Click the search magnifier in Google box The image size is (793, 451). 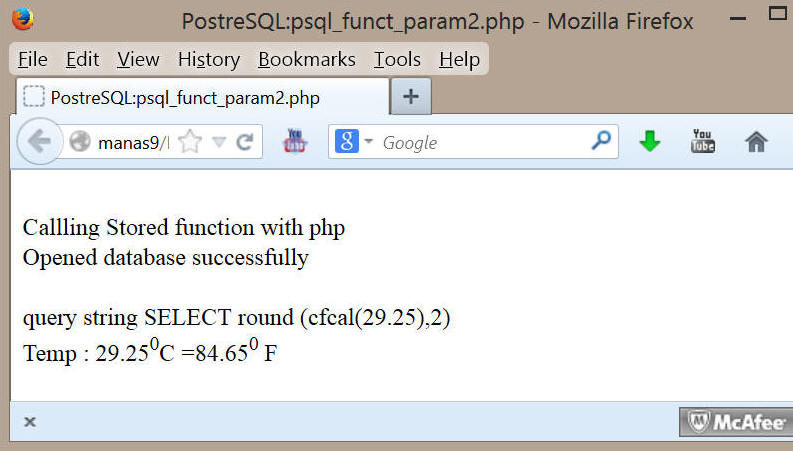(601, 141)
